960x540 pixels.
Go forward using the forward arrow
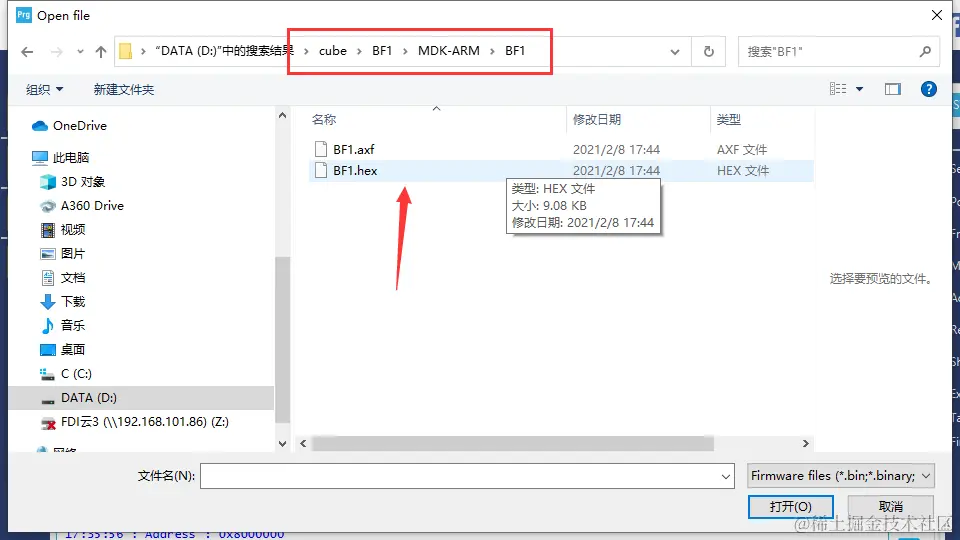[x=56, y=52]
